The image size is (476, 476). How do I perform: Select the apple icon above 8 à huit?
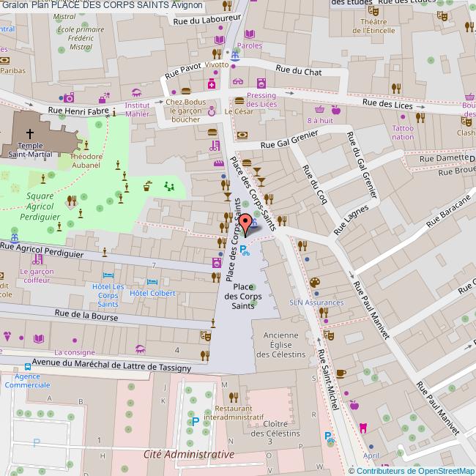(336, 110)
